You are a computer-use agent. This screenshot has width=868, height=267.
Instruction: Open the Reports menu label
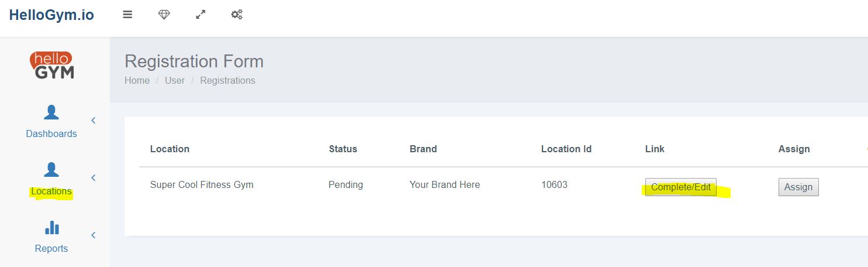[51, 248]
